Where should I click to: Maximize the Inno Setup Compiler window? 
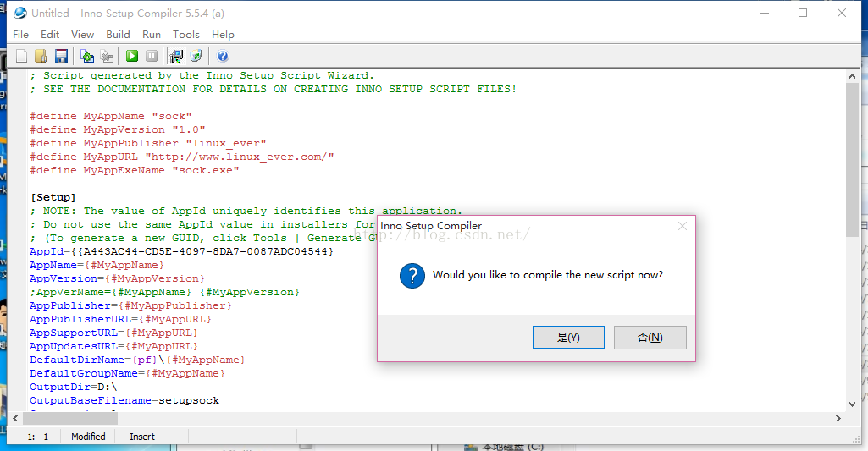coord(803,13)
